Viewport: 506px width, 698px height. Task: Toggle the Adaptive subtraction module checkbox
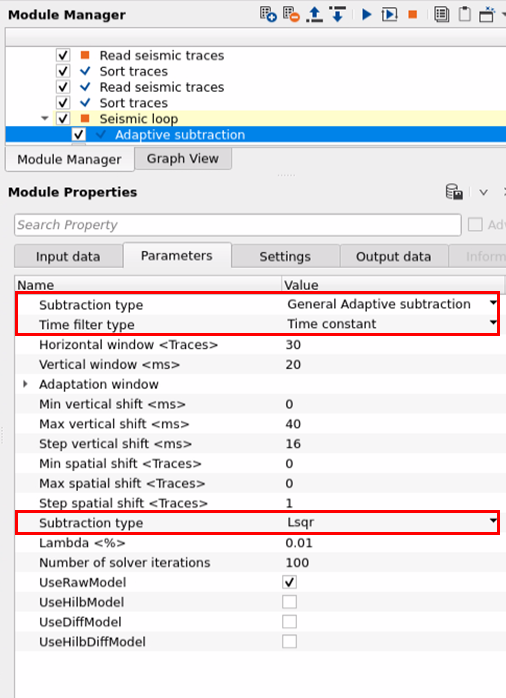pyautogui.click(x=79, y=134)
